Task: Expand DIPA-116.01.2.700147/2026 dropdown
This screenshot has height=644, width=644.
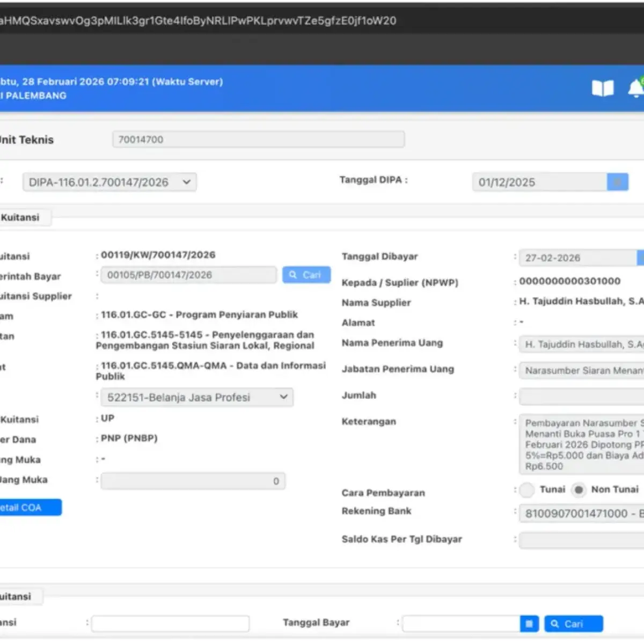Action: (x=109, y=182)
